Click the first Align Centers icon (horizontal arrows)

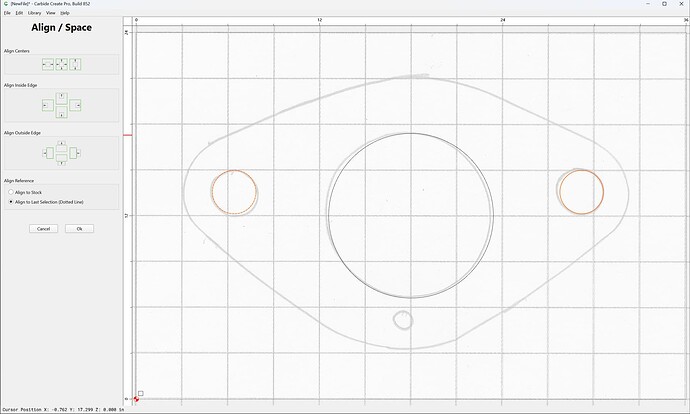[x=48, y=65]
